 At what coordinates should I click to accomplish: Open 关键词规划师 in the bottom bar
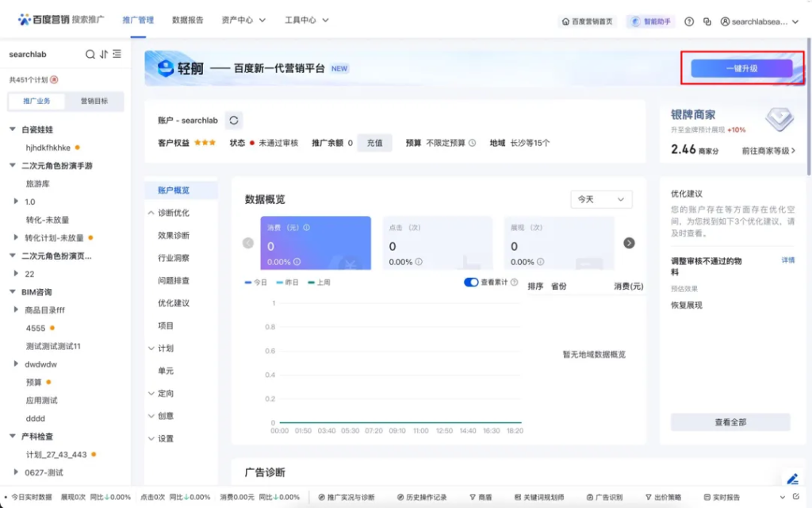[539, 497]
